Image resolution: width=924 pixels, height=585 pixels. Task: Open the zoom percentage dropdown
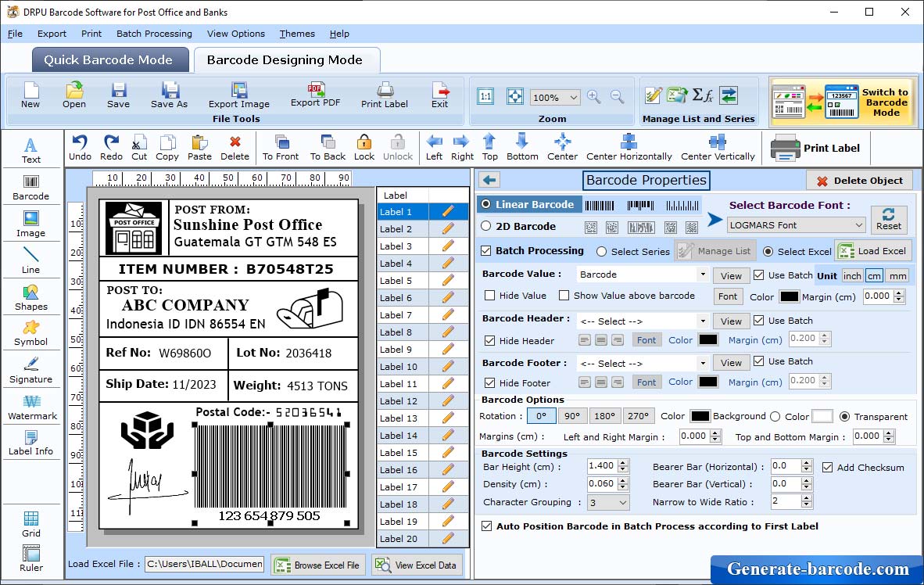click(573, 97)
